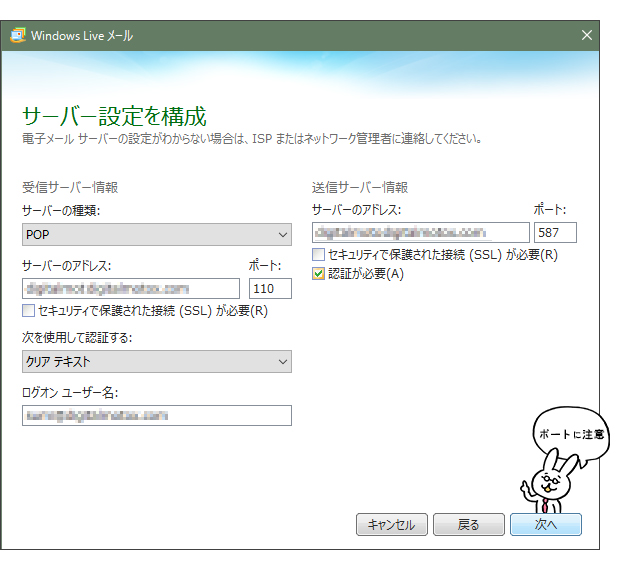Click the ログオン ユーザー名: label

tap(70, 393)
